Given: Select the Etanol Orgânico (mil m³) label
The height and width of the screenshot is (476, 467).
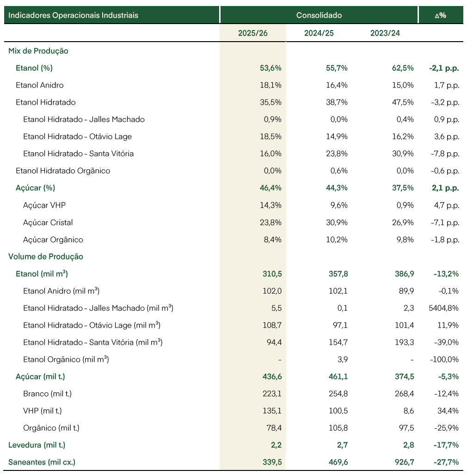Looking at the screenshot, I should click(66, 359).
